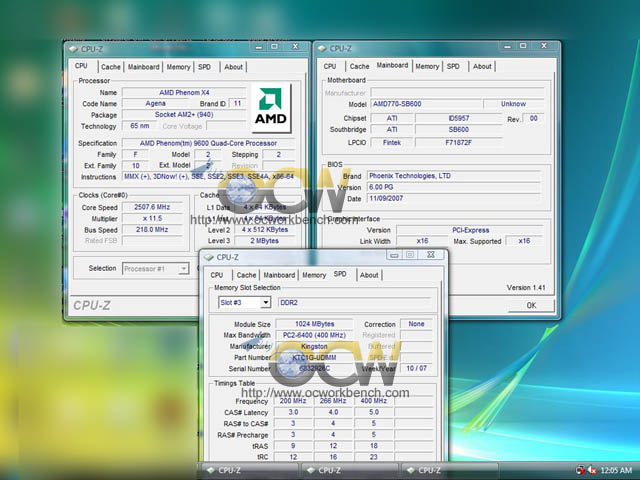This screenshot has width=640, height=480.
Task: Switch to Memory tab in the SPD window
Action: pos(314,275)
